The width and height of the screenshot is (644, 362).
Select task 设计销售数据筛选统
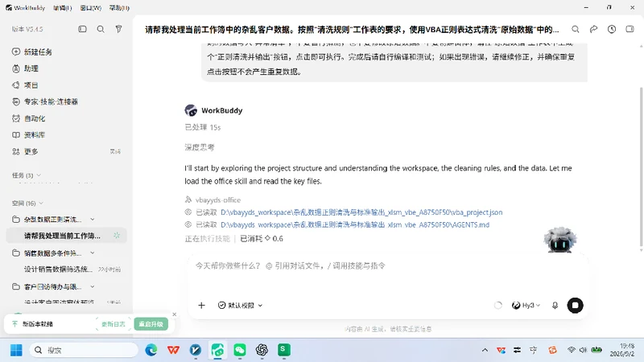point(66,269)
